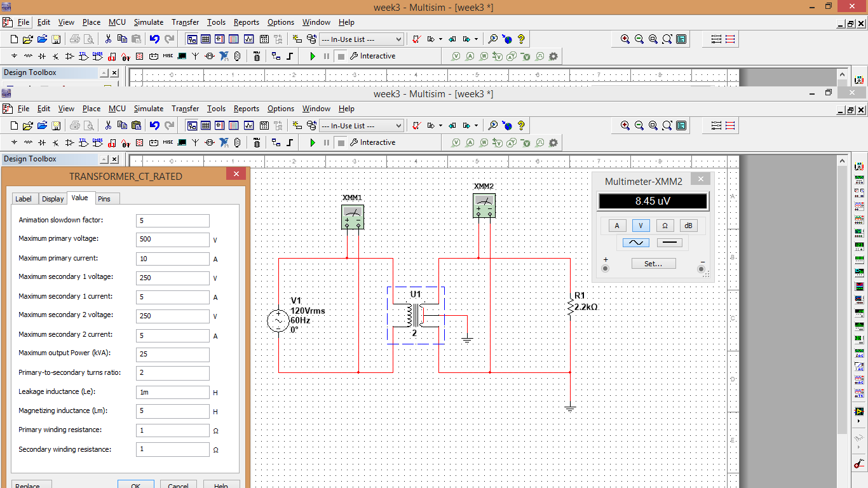
Task: Run the electrical rules check icon in the front window
Action: coord(417,126)
